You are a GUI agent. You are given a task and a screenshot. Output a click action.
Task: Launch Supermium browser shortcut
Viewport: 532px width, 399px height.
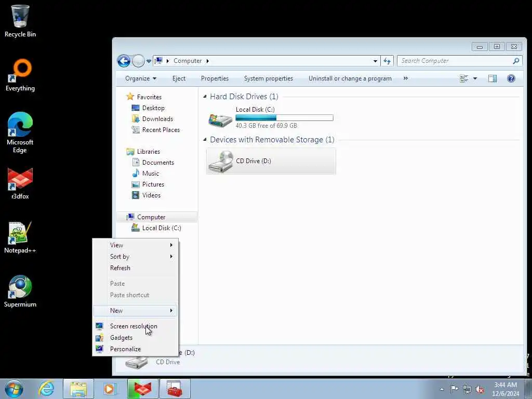(20, 291)
